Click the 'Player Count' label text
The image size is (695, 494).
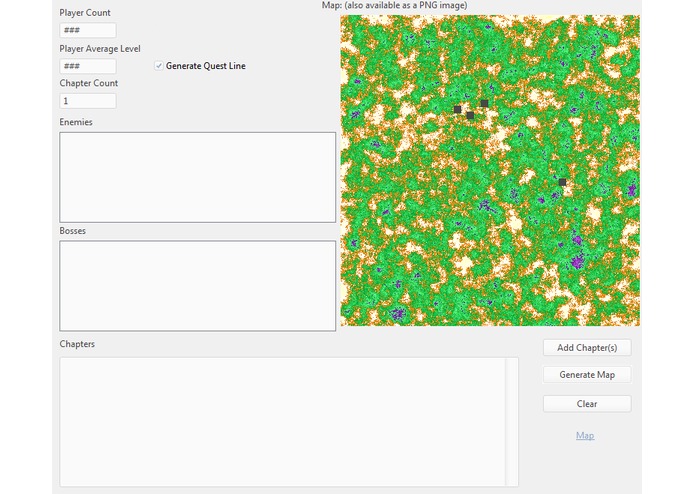[85, 13]
